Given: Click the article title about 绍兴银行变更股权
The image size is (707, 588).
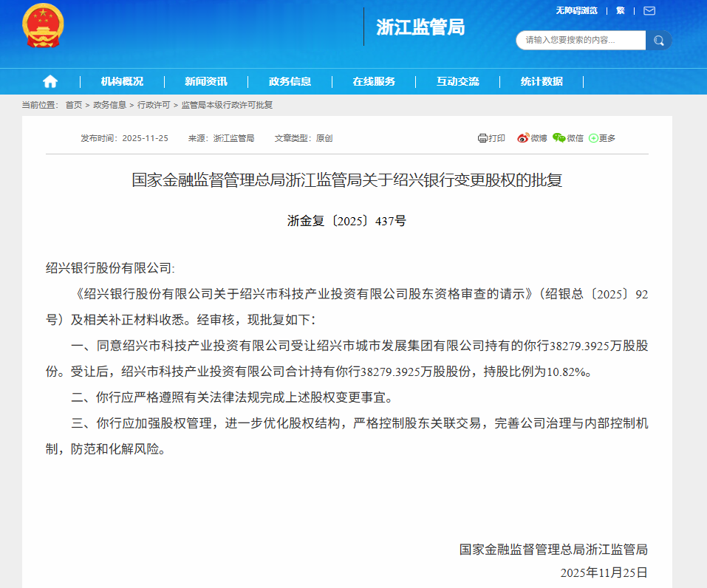Looking at the screenshot, I should coord(346,180).
